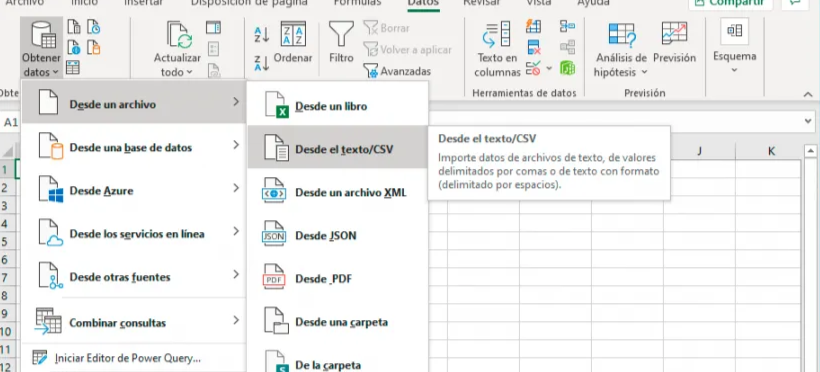Open the Obtener datos dropdown button
This screenshot has height=372, width=820.
click(x=41, y=48)
